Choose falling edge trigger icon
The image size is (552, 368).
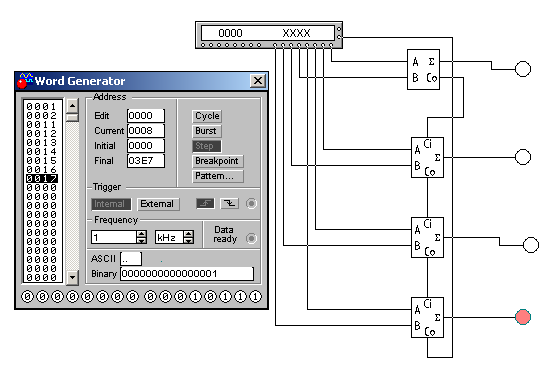[x=230, y=203]
